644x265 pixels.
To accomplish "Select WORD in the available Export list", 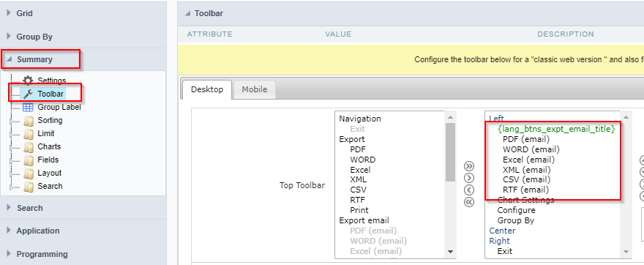I will [x=363, y=160].
